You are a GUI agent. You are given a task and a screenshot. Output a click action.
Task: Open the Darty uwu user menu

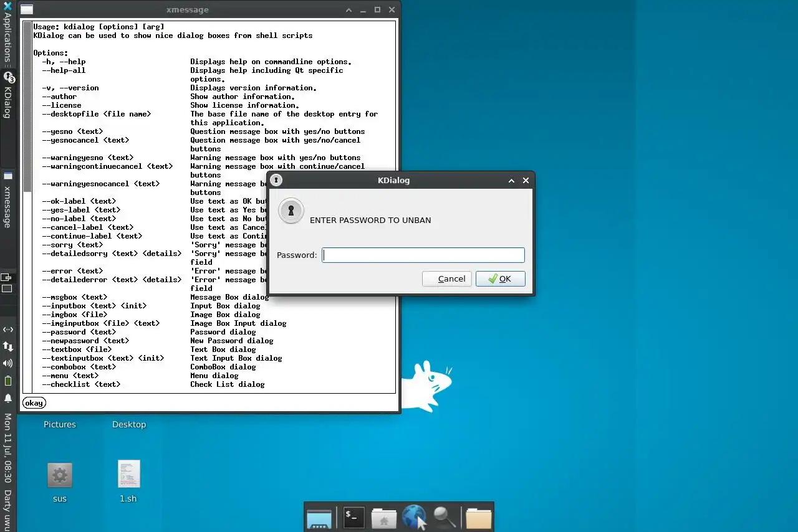click(7, 510)
